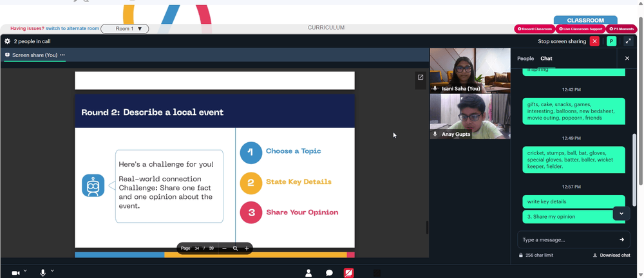Click the 'State Key Details' text
Image resolution: width=644 pixels, height=278 pixels.
tap(299, 182)
